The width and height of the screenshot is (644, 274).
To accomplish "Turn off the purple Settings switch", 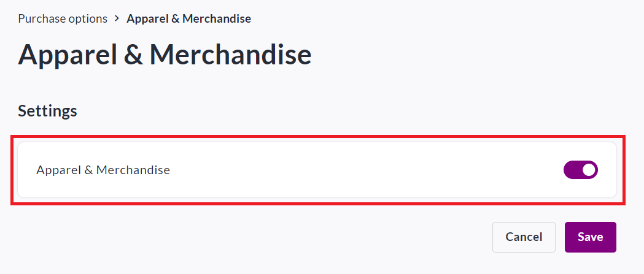I will [x=580, y=170].
